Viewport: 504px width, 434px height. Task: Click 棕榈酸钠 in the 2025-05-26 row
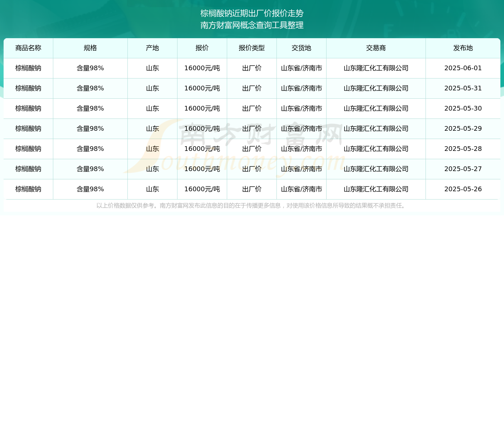(x=28, y=189)
